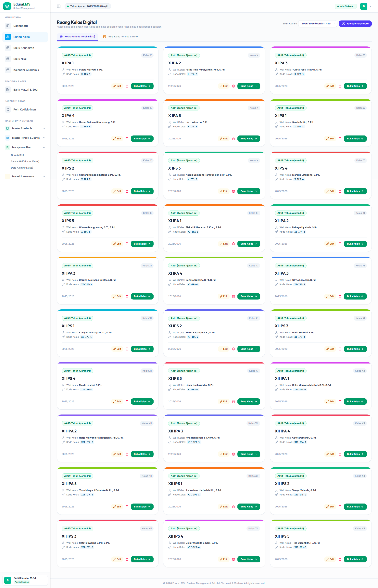Delete XI IPS 4 class with trash icon
Image resolution: width=378 pixels, height=588 pixels.
127,402
